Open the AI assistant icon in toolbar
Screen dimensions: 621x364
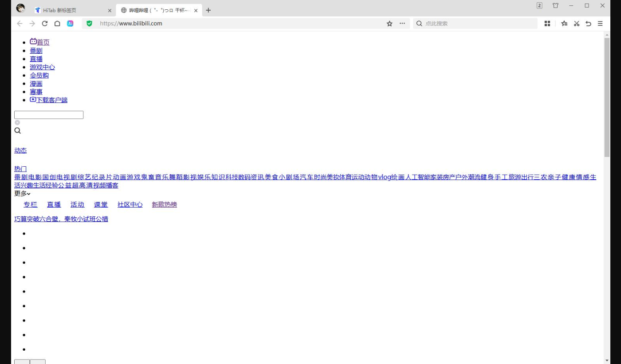pyautogui.click(x=70, y=23)
